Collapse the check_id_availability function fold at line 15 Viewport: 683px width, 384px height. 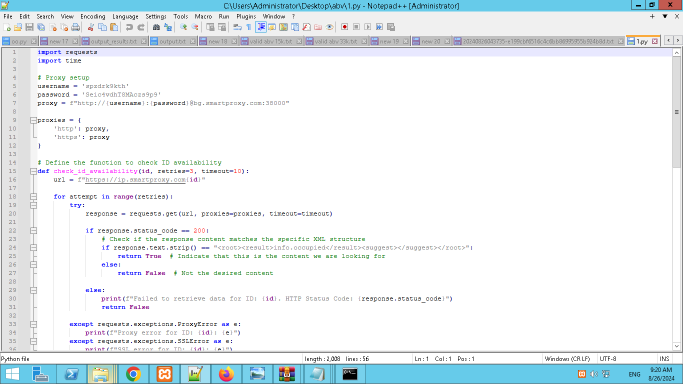tap(34, 171)
